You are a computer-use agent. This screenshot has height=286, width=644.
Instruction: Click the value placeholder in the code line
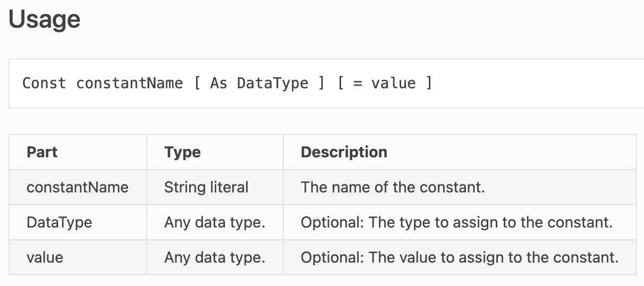pos(393,83)
